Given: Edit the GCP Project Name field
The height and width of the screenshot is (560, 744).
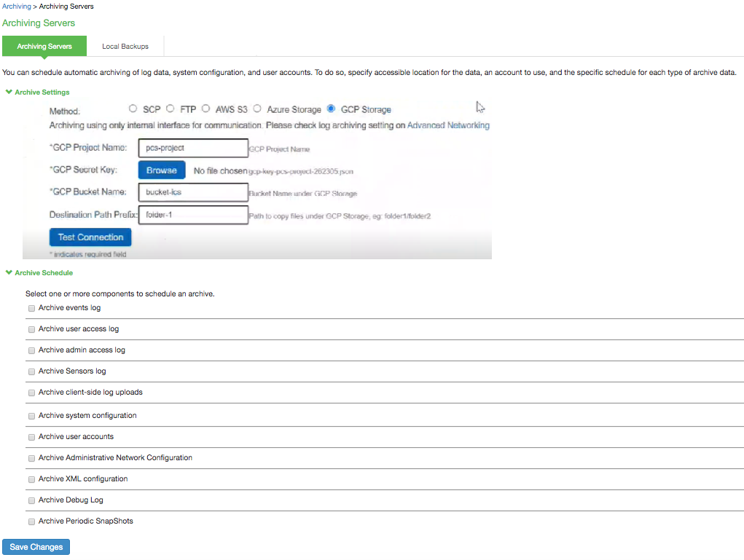Looking at the screenshot, I should (x=193, y=148).
